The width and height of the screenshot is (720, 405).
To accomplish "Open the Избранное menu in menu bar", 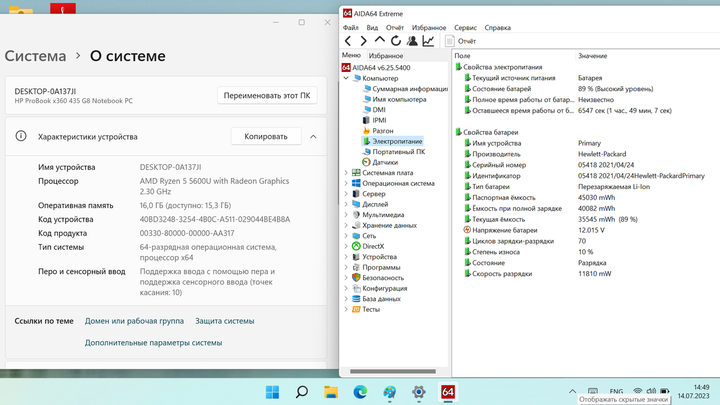I will [x=429, y=28].
